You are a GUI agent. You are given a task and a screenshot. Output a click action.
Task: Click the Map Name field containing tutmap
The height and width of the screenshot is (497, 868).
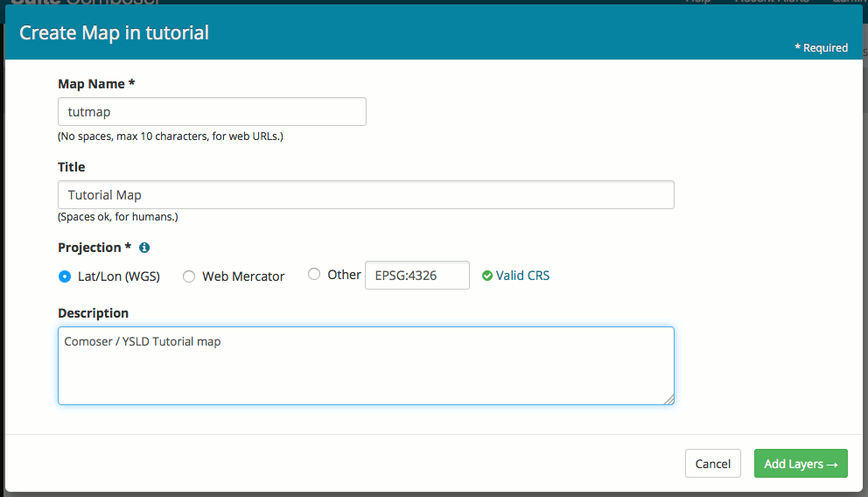click(212, 112)
